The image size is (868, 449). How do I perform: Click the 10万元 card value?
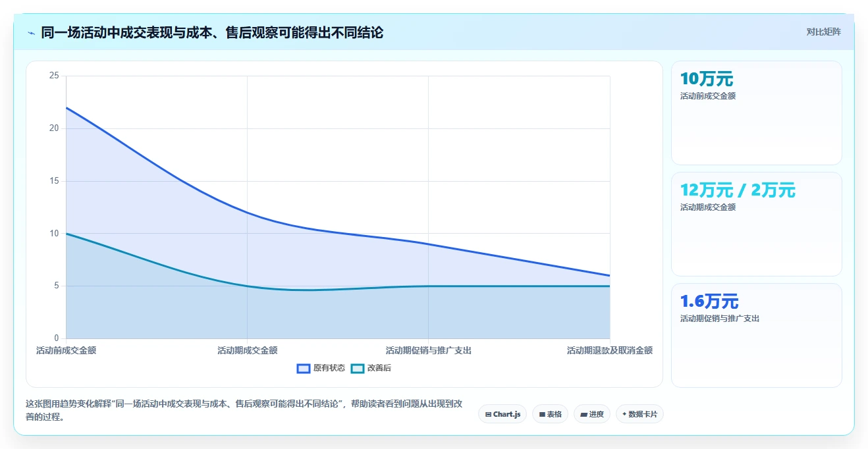[707, 79]
